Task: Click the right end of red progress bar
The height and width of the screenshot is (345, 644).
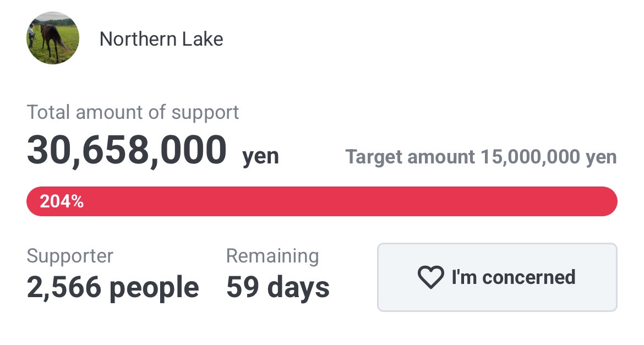Action: click(x=608, y=201)
